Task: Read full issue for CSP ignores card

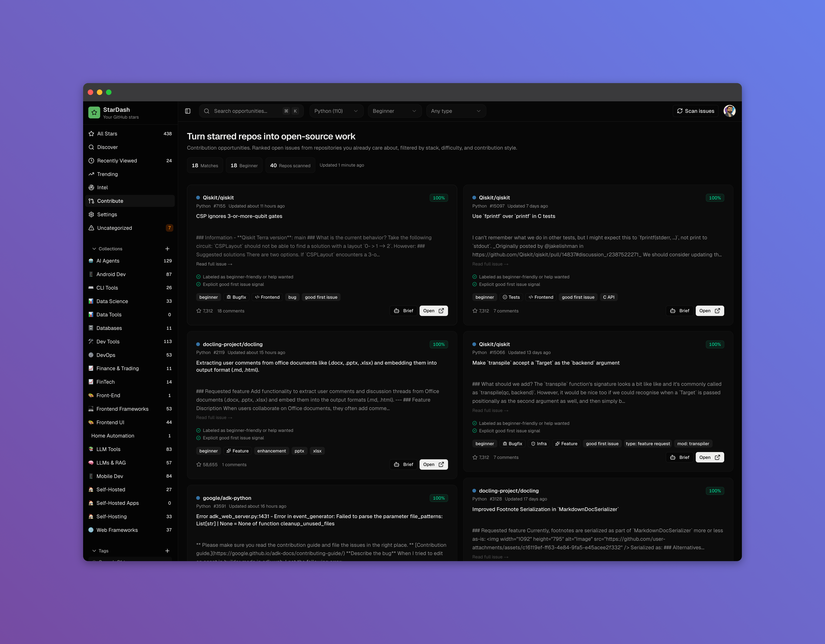Action: pos(214,264)
